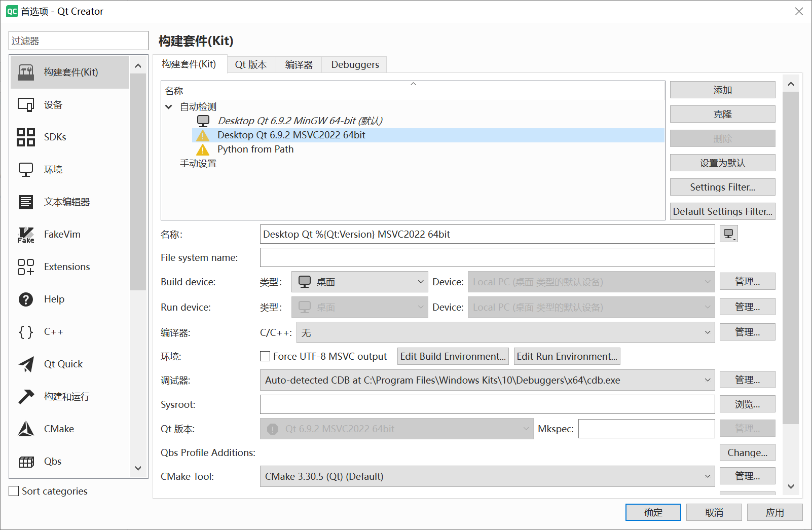
Task: Collapse the 自动检测 tree group
Action: pos(169,107)
